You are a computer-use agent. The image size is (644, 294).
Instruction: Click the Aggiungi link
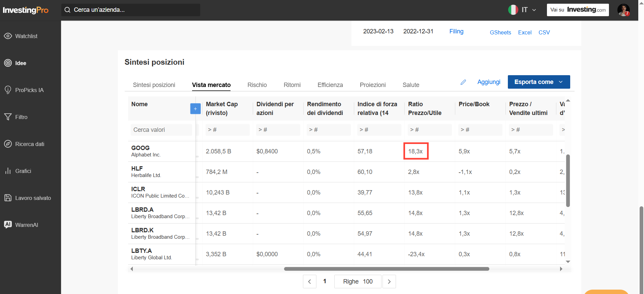coord(489,82)
